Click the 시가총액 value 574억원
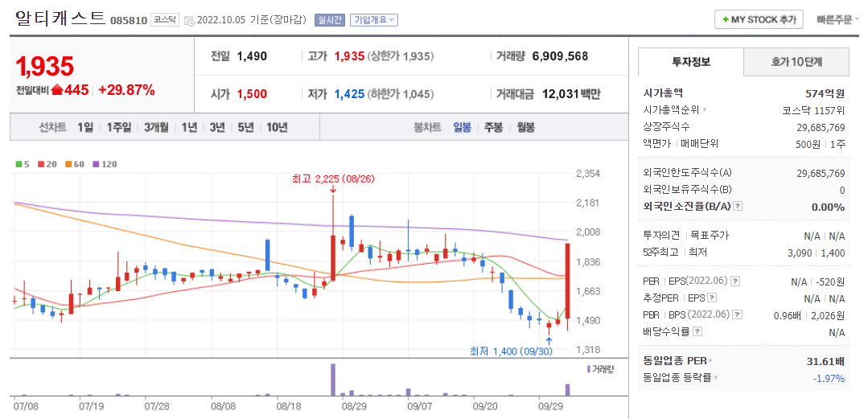Image resolution: width=868 pixels, height=419 pixels. coord(825,93)
